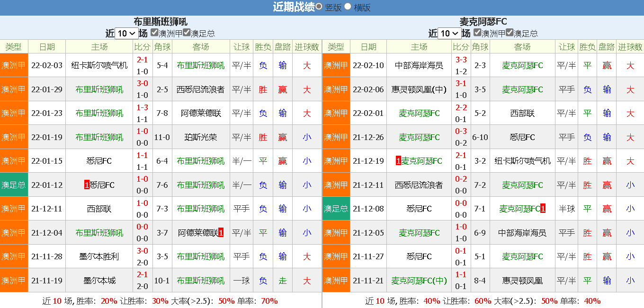The width and height of the screenshot is (644, 308).
Task: Click right table 盘路 column header
Action: (607, 46)
